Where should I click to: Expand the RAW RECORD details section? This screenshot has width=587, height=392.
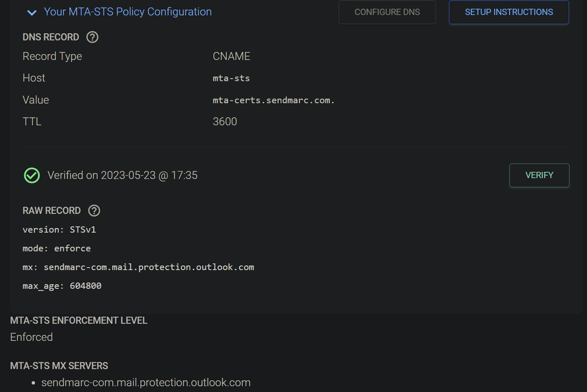pyautogui.click(x=52, y=210)
